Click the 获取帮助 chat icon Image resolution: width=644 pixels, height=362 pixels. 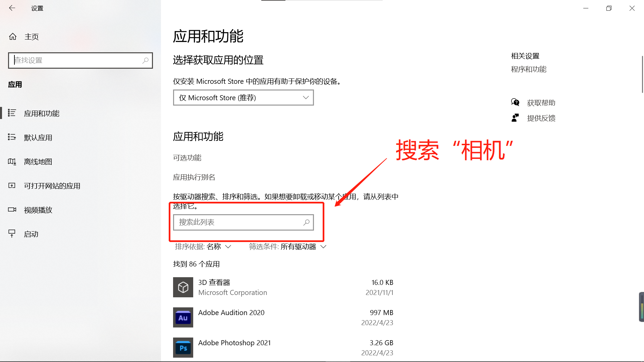pos(515,103)
